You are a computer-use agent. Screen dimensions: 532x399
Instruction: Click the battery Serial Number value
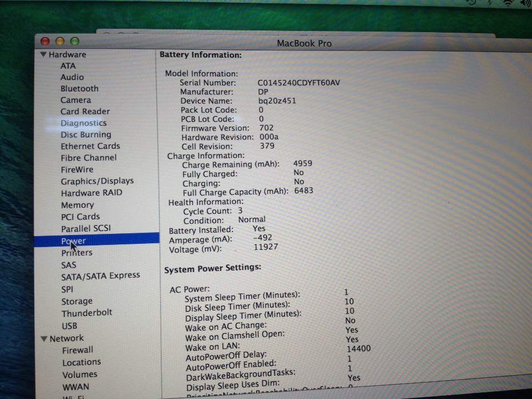[x=299, y=83]
